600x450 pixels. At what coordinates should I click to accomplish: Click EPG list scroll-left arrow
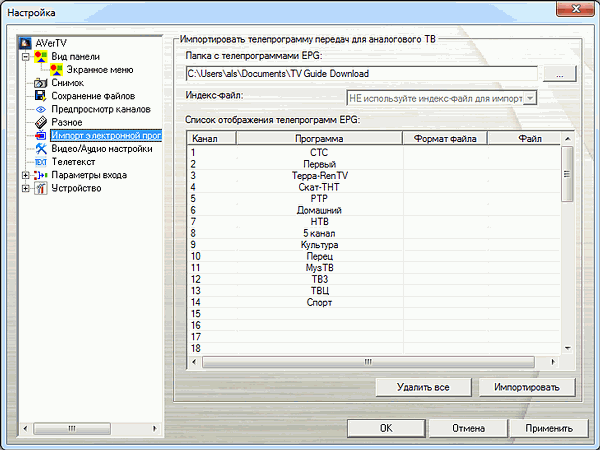pos(194,362)
